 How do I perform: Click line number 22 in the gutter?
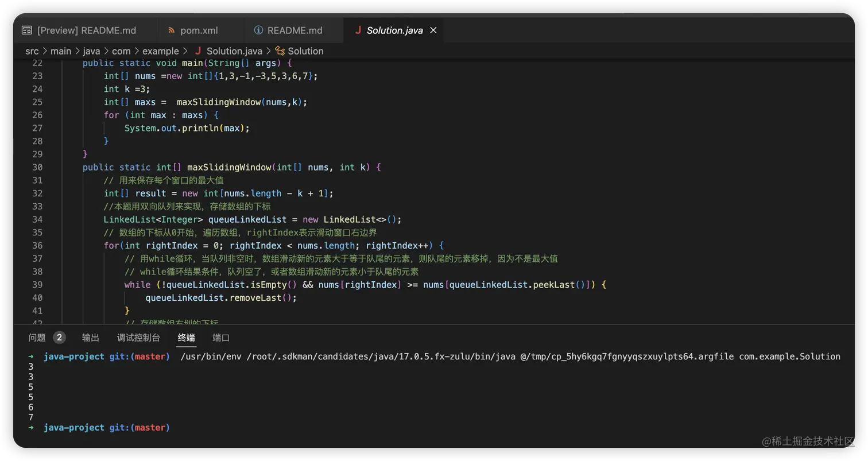click(37, 63)
